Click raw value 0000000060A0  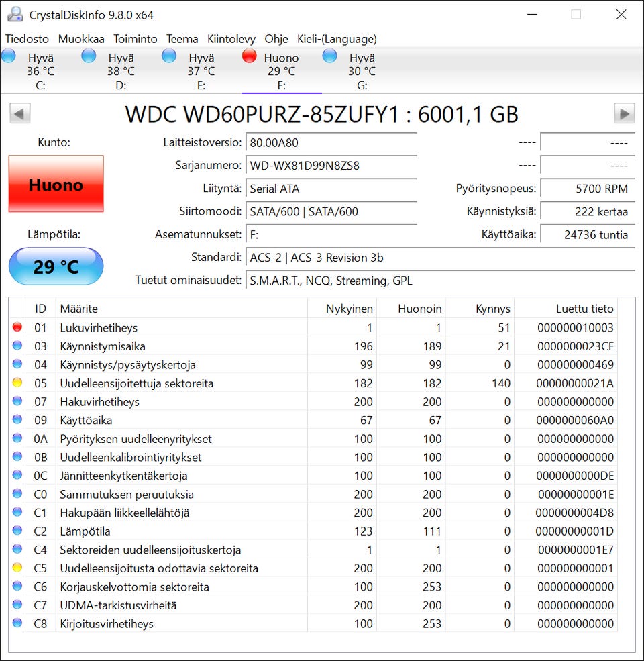(576, 420)
